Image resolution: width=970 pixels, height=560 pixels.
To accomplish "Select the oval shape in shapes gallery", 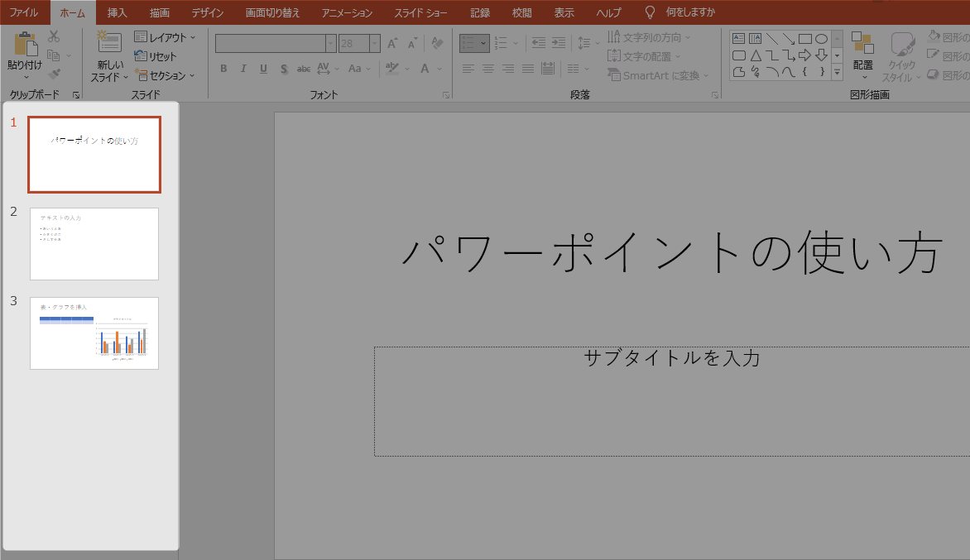I will (x=821, y=38).
